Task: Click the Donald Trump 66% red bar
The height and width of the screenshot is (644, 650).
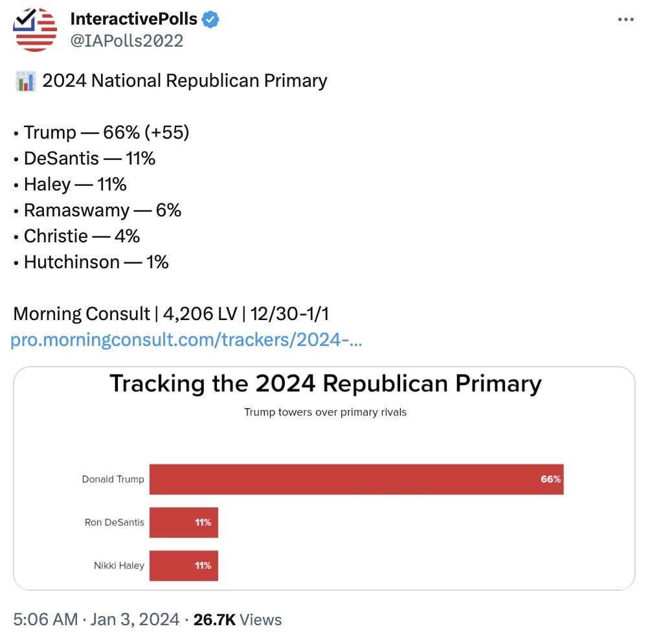Action: pos(357,479)
